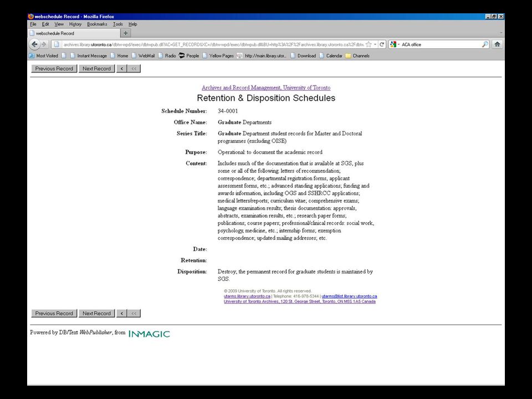Open University of Toronto Archives address link
This screenshot has height=399, width=532.
pyautogui.click(x=300, y=301)
